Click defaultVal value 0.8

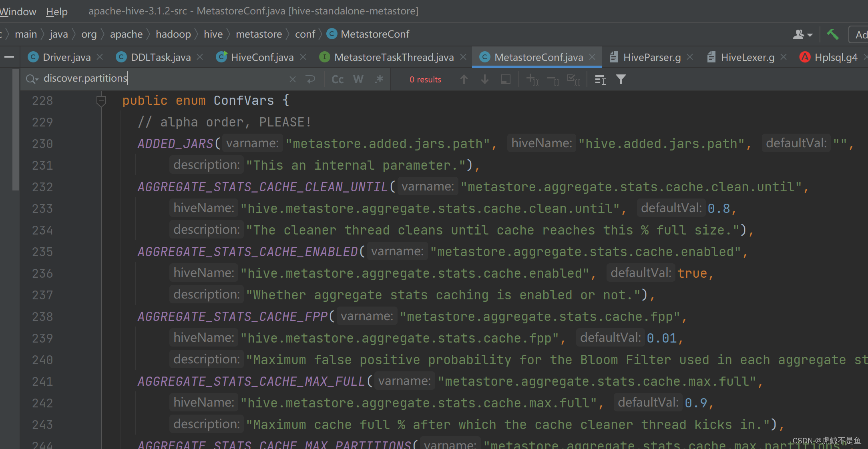pyautogui.click(x=719, y=208)
